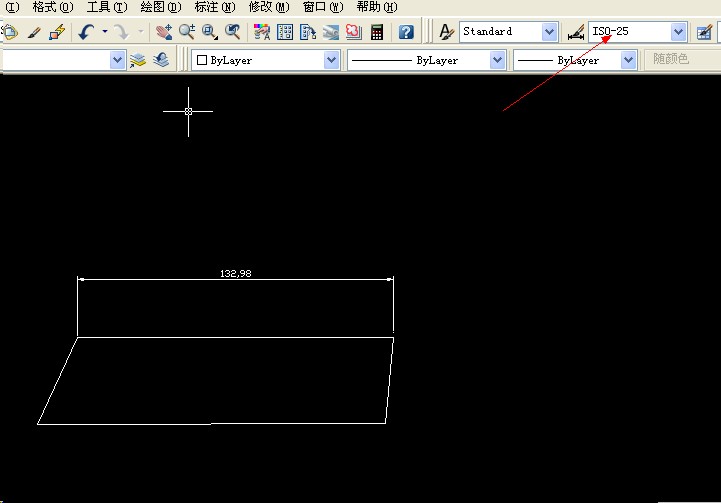
Task: Open the 标注(N) menu
Action: click(215, 7)
